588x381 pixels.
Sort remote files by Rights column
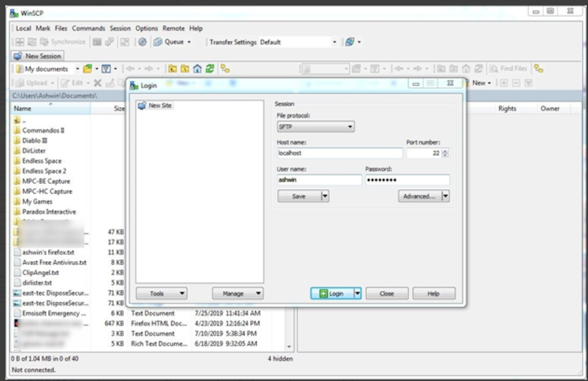coord(507,108)
